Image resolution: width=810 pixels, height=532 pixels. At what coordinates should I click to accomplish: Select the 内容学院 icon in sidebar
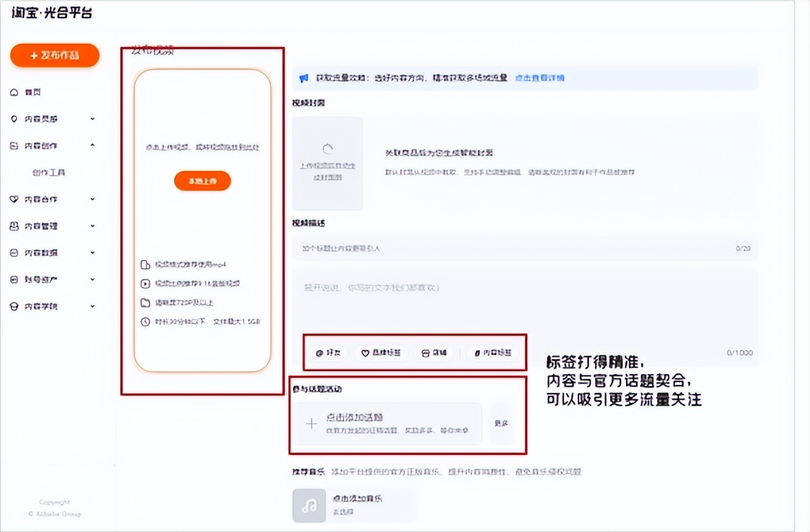[15, 305]
